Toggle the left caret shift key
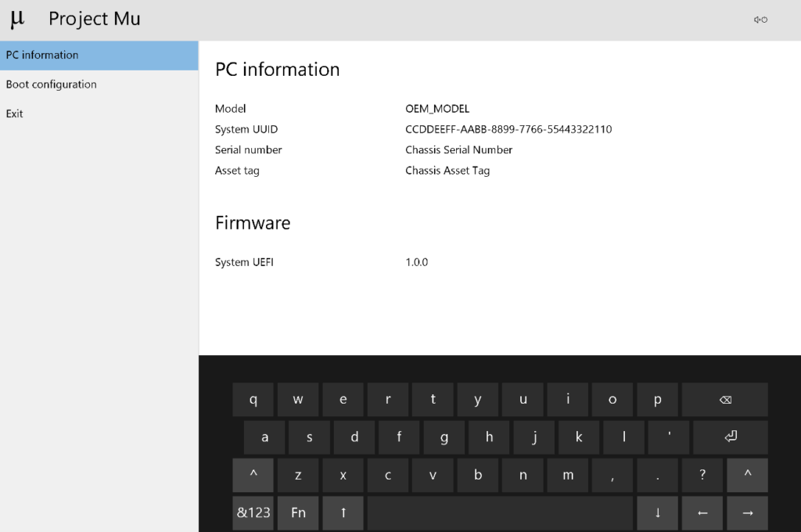 (x=253, y=475)
